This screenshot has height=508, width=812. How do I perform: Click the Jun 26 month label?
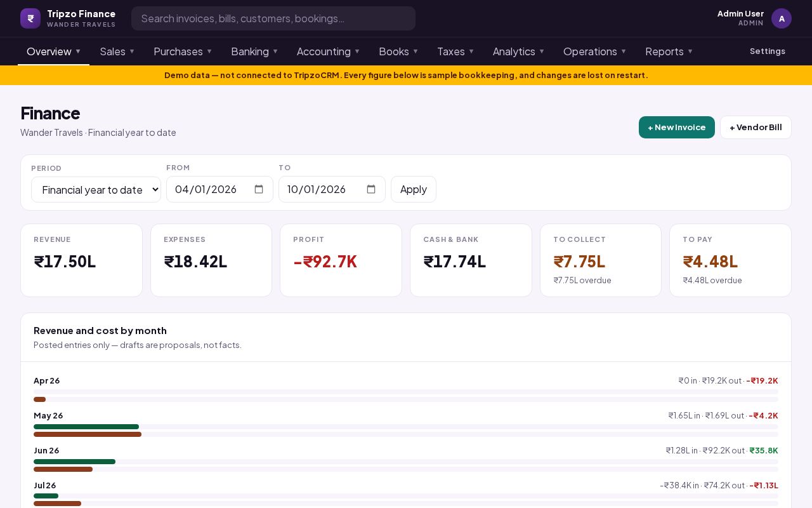click(46, 451)
